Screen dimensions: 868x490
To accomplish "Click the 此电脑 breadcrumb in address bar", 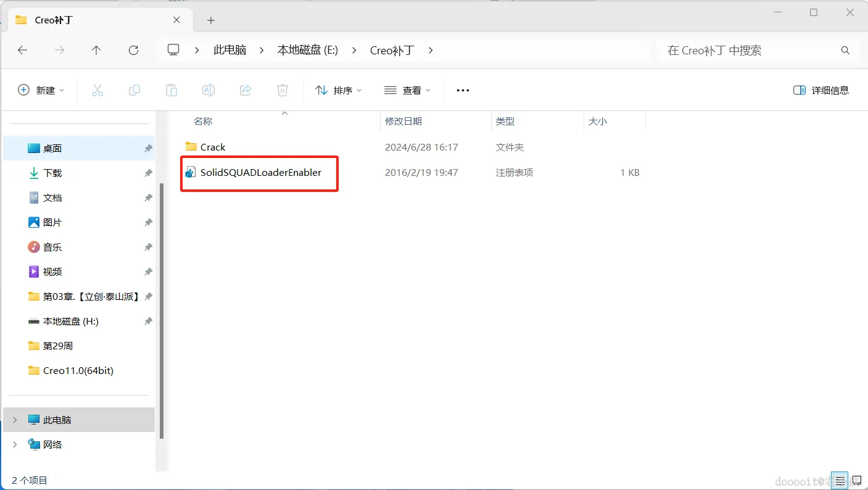I will 230,51.
